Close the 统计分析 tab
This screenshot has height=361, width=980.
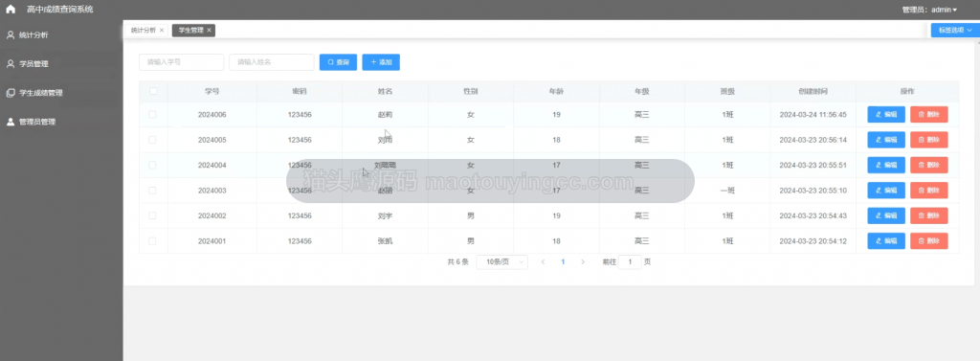(162, 30)
